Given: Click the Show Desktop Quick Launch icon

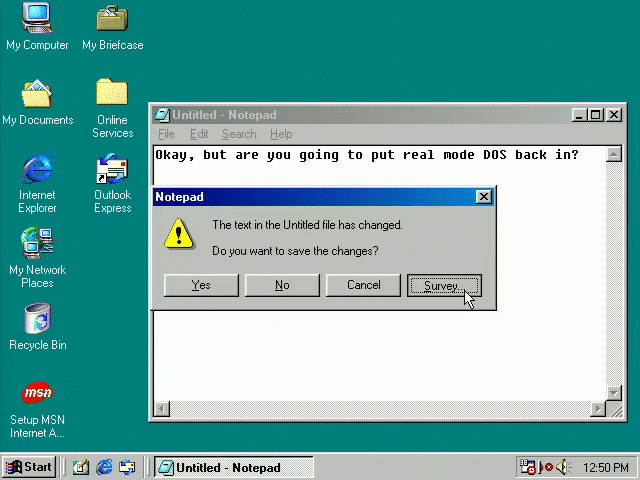Looking at the screenshot, I should (81, 467).
